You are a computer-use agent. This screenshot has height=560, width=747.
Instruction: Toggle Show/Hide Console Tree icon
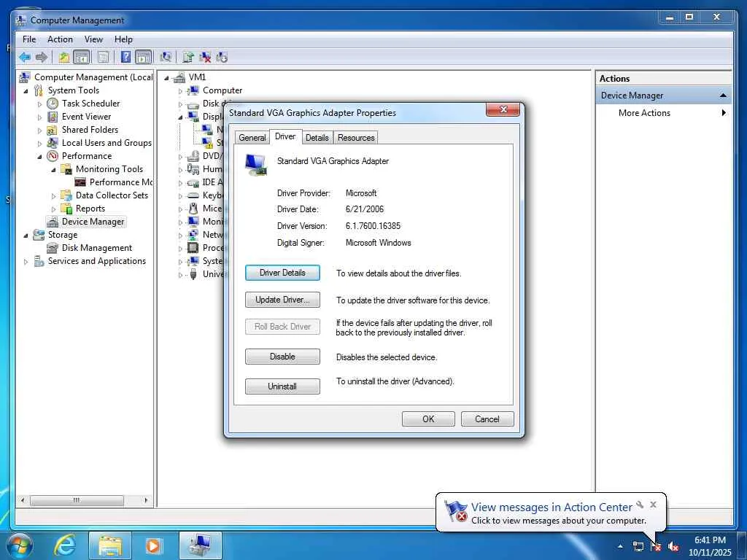(82, 58)
